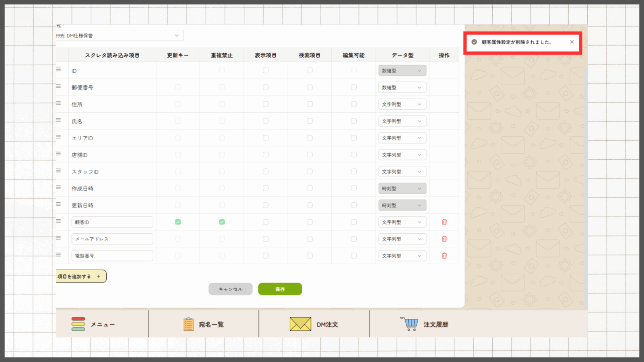644x362 pixels.
Task: Dismiss the deletion notification with X
Action: point(572,42)
